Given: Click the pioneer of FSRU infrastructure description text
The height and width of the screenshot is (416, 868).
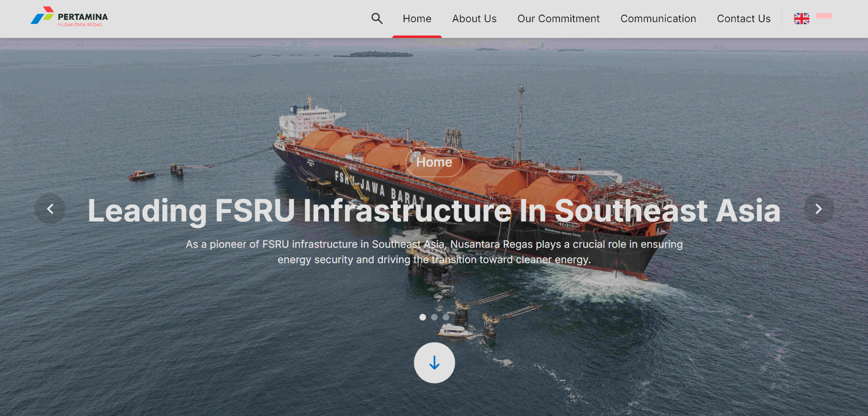Looking at the screenshot, I should click(x=434, y=252).
